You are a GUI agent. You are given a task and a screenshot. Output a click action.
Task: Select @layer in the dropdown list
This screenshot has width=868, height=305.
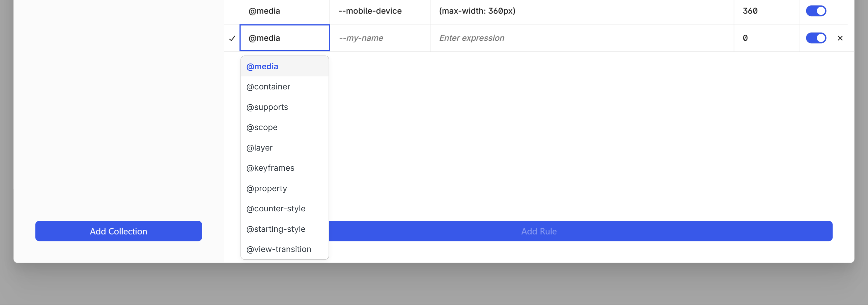click(x=259, y=148)
